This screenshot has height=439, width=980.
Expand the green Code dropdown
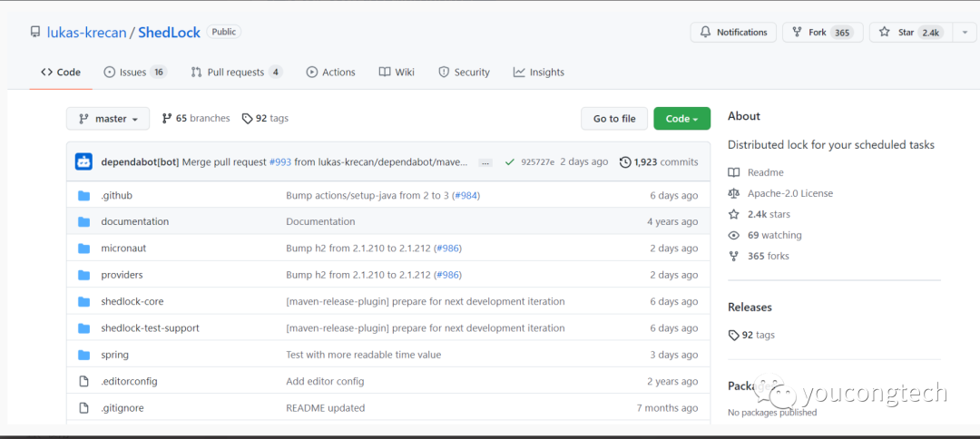tap(681, 119)
